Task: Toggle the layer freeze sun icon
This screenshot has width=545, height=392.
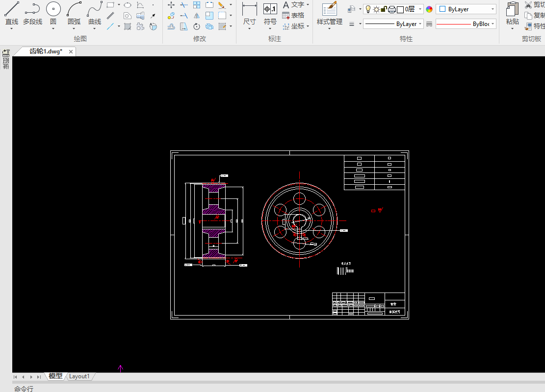Action: pos(376,9)
